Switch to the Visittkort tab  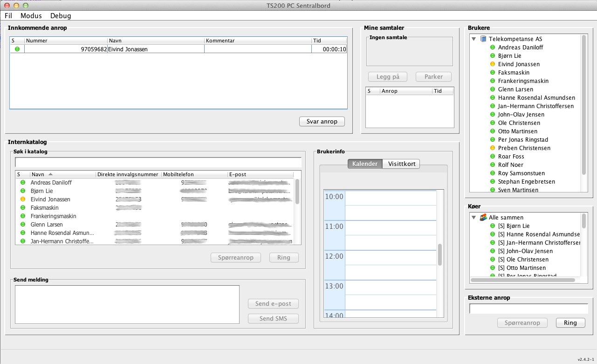coord(401,164)
